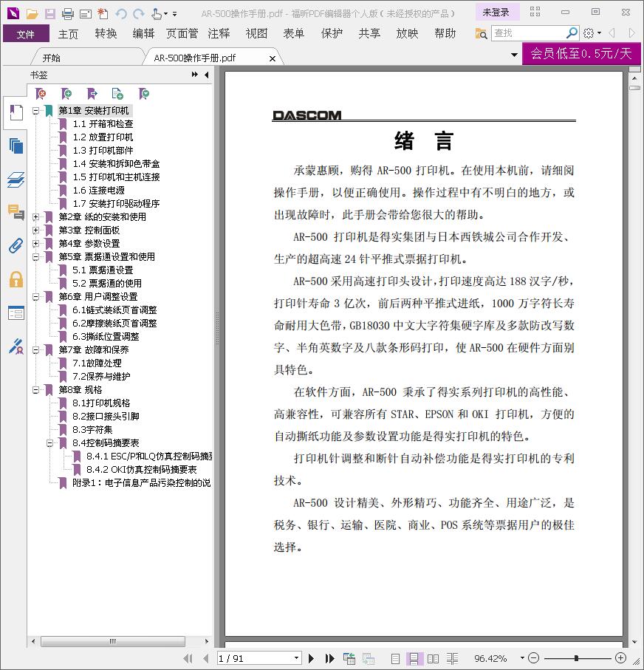Go to bookmark 7.1故障处理
The width and height of the screenshot is (644, 670).
point(97,363)
